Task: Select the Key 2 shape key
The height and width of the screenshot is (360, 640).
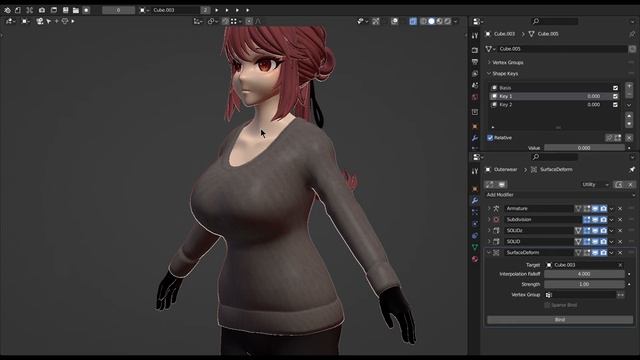Action: tap(554, 105)
